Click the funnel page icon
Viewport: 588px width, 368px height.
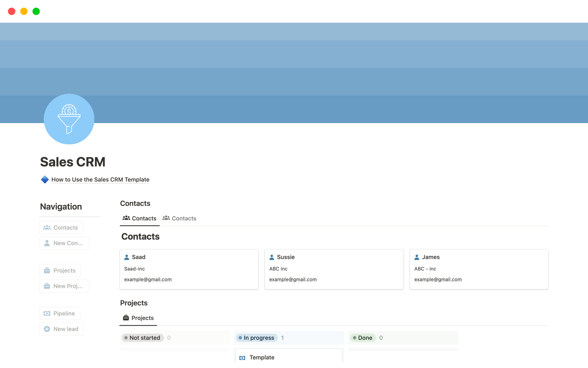[69, 119]
